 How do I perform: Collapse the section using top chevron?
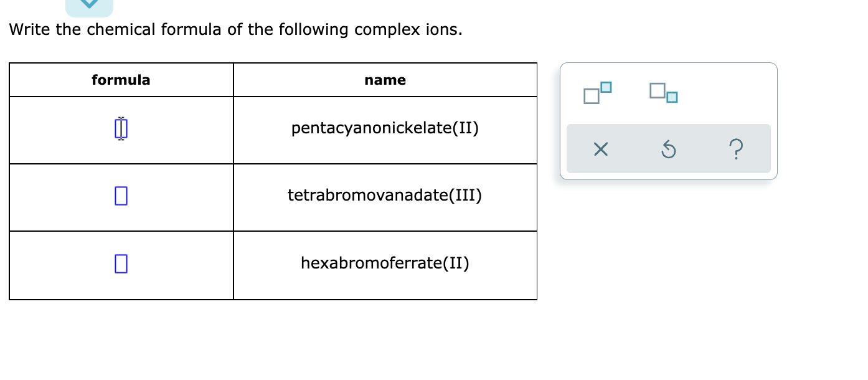pos(89,5)
